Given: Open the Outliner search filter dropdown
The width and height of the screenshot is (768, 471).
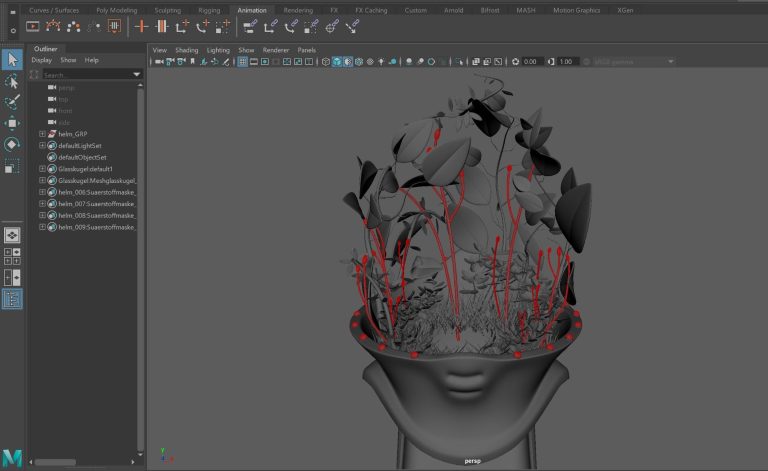Looking at the screenshot, I should click(x=137, y=74).
